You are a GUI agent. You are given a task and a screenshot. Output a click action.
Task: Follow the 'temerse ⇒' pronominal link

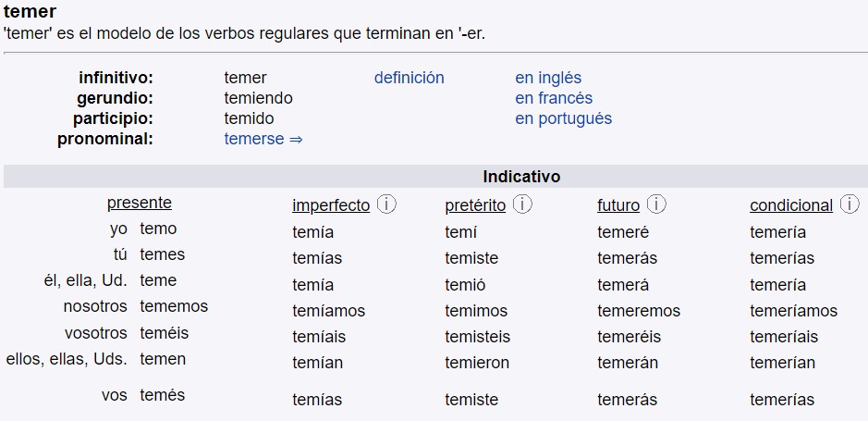pos(263,139)
